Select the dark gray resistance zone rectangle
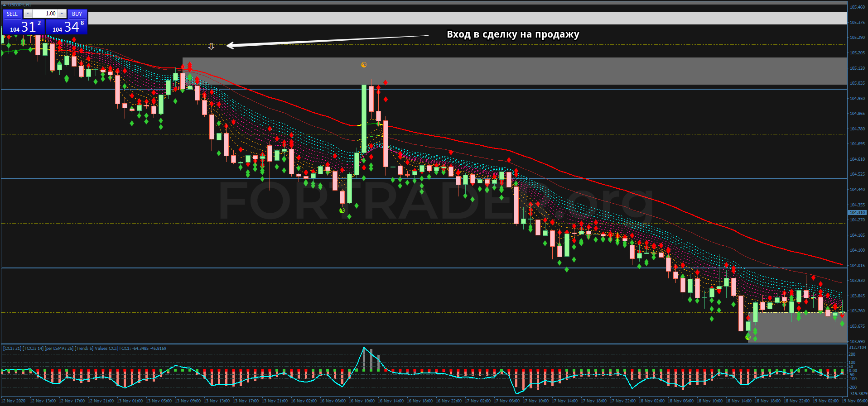868x406 pixels. tap(515, 71)
